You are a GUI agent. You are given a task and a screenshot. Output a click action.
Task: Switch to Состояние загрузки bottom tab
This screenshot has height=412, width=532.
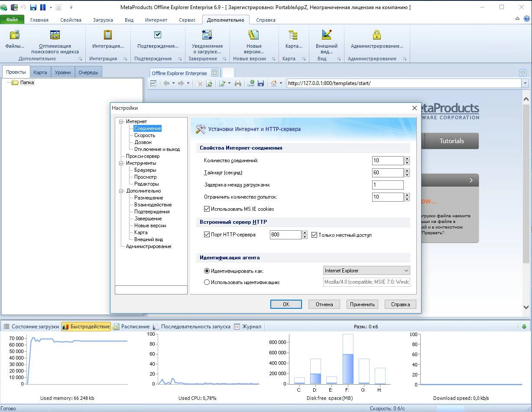click(31, 327)
